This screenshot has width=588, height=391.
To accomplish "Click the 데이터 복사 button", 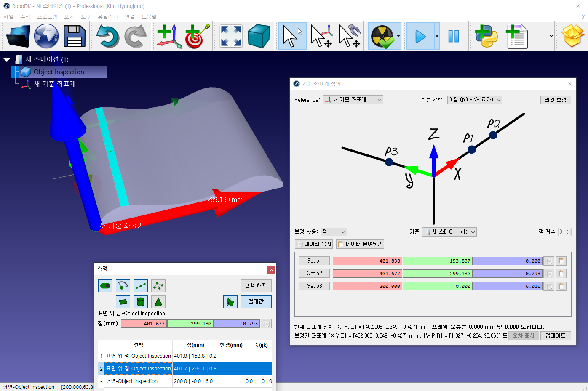I will [x=314, y=244].
